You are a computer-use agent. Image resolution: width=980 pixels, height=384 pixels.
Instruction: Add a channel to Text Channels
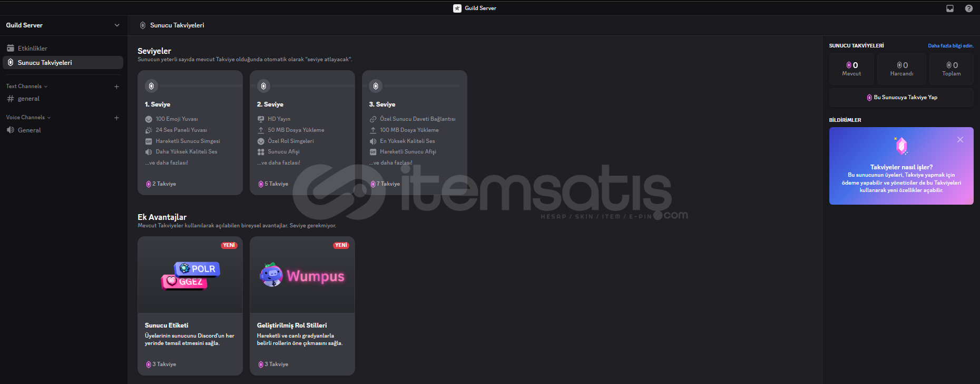tap(116, 87)
